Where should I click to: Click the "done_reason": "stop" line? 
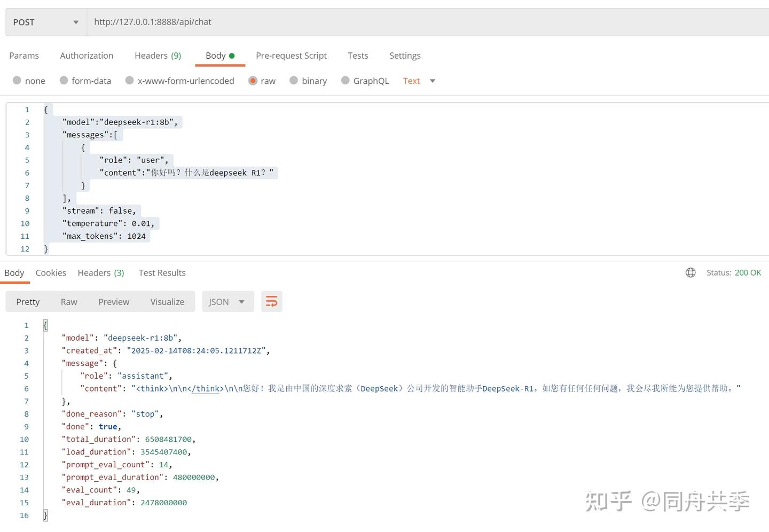point(112,414)
